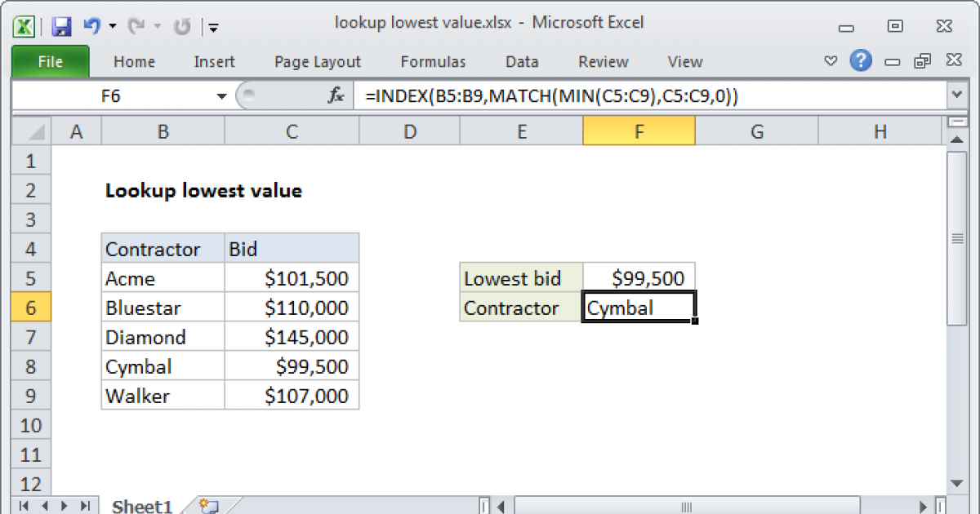
Task: Toggle Minimize the Ribbon chevron
Action: click(831, 61)
